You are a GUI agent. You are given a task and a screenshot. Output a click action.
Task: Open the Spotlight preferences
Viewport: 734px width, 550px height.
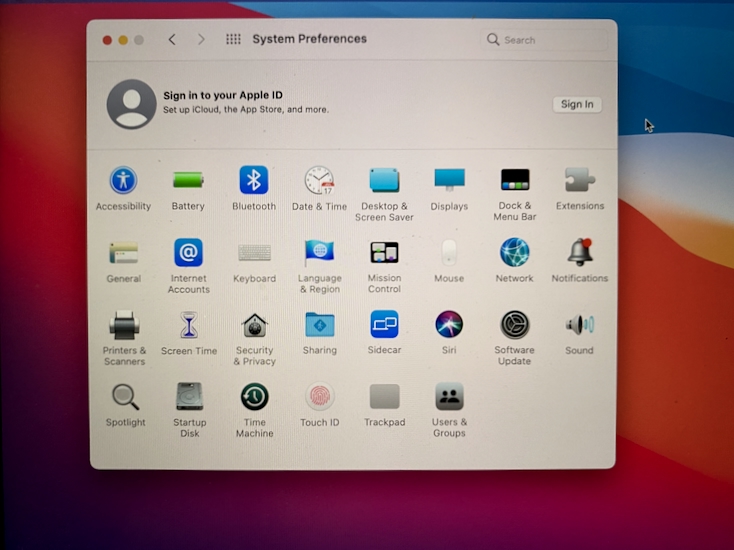(125, 397)
